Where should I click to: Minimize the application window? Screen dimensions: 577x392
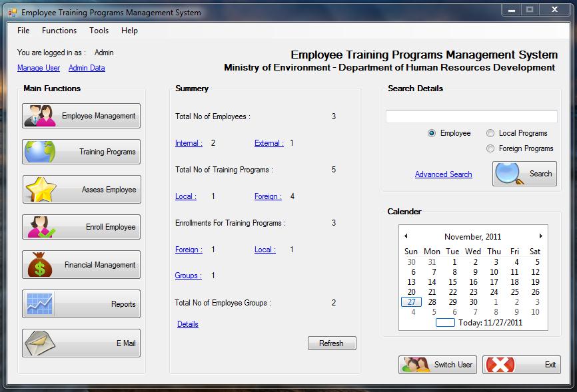[x=512, y=10]
